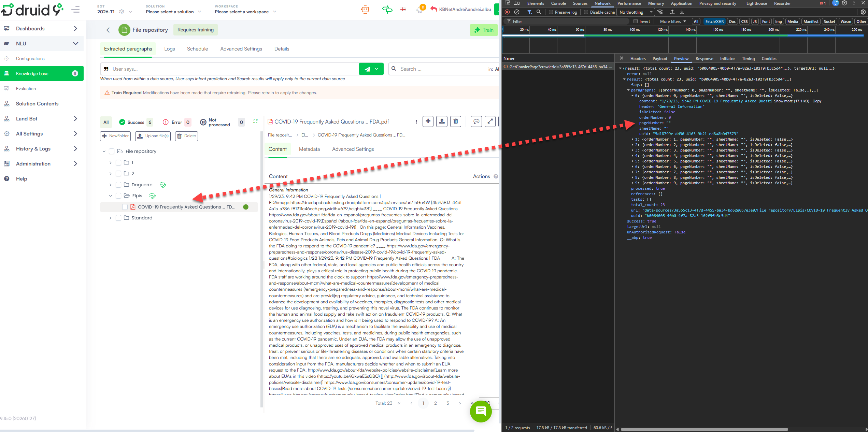
Task: Open the Response tab in DevTools
Action: pos(704,59)
